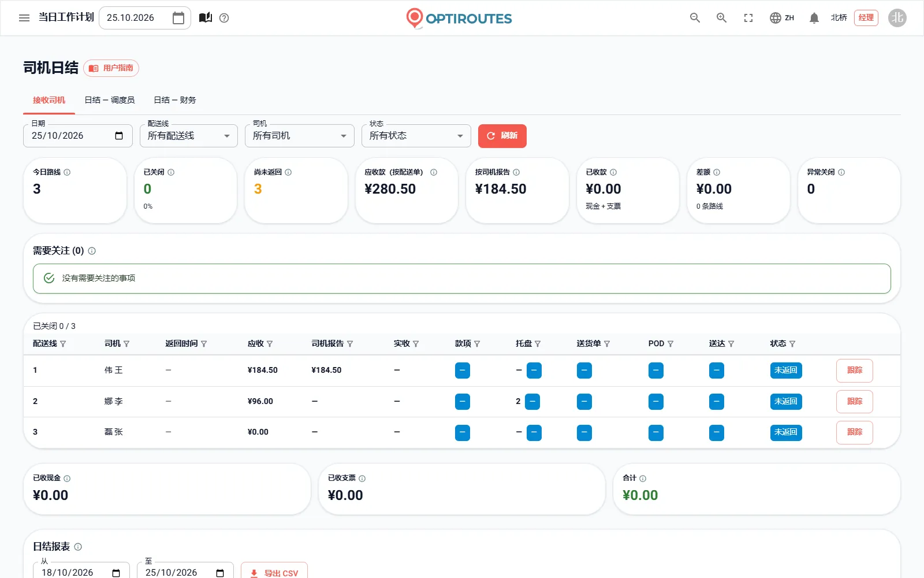Expand the 司机 dropdown 所有司机
Screen dimensions: 924x578
coord(300,136)
